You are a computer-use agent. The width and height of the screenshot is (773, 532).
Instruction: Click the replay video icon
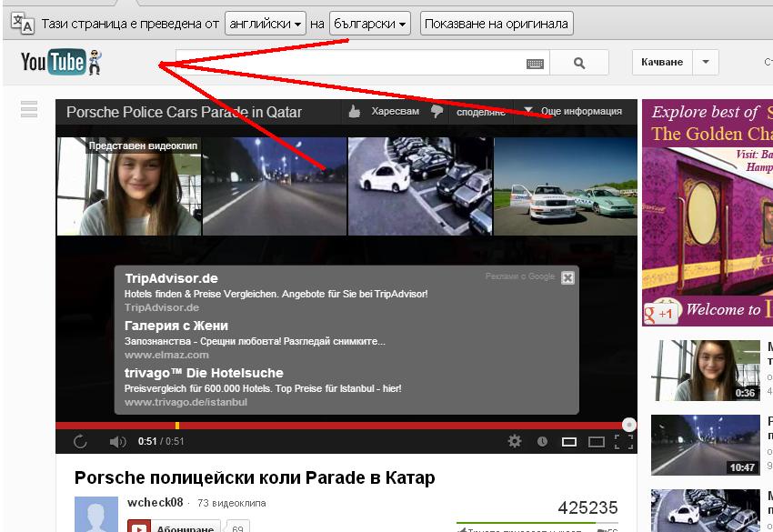pyautogui.click(x=80, y=441)
